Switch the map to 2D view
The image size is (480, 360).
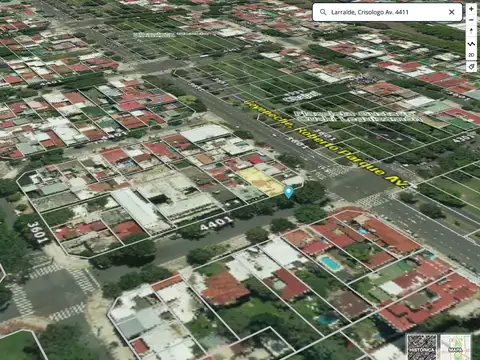click(x=471, y=55)
